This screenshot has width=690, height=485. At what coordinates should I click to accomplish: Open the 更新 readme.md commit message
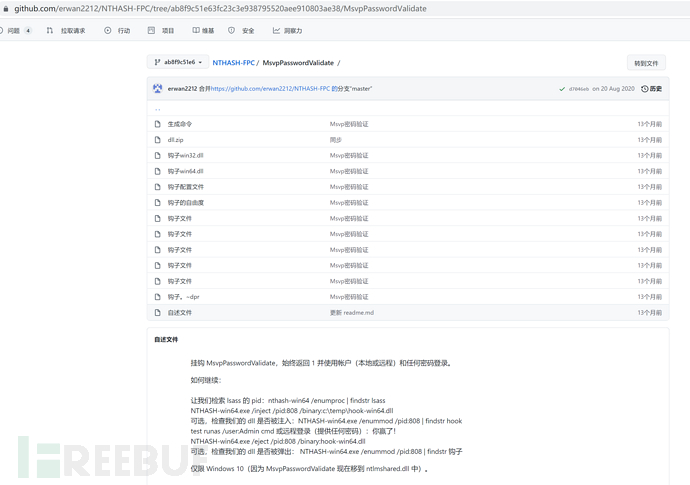point(352,312)
